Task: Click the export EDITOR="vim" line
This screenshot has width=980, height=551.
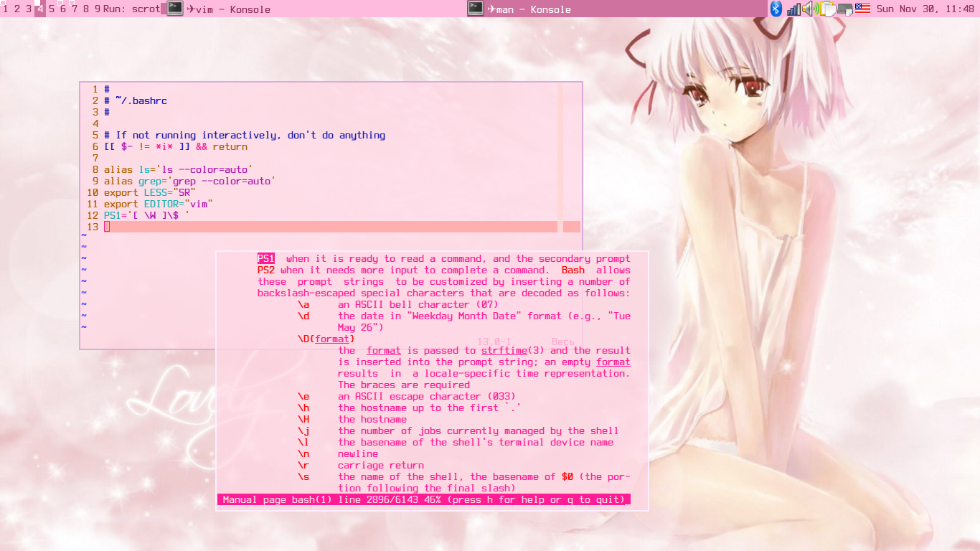Action: 159,204
